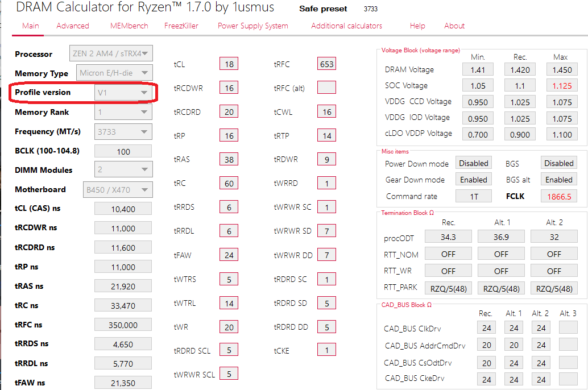Click the VDDG CCD Voltage Rec value

coord(520,102)
